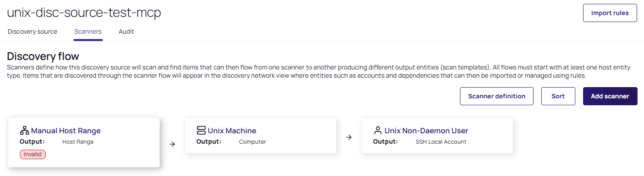Click the arrow before Unix Non-Daemon User card

(349, 138)
